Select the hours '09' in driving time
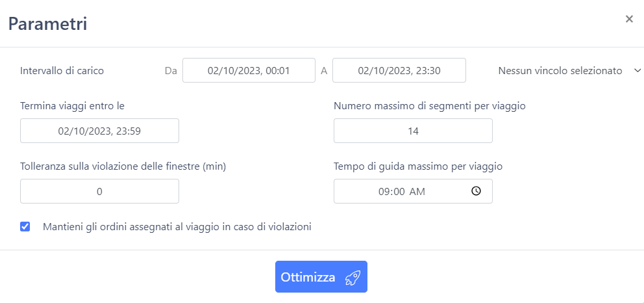The height and width of the screenshot is (303, 644). click(384, 191)
